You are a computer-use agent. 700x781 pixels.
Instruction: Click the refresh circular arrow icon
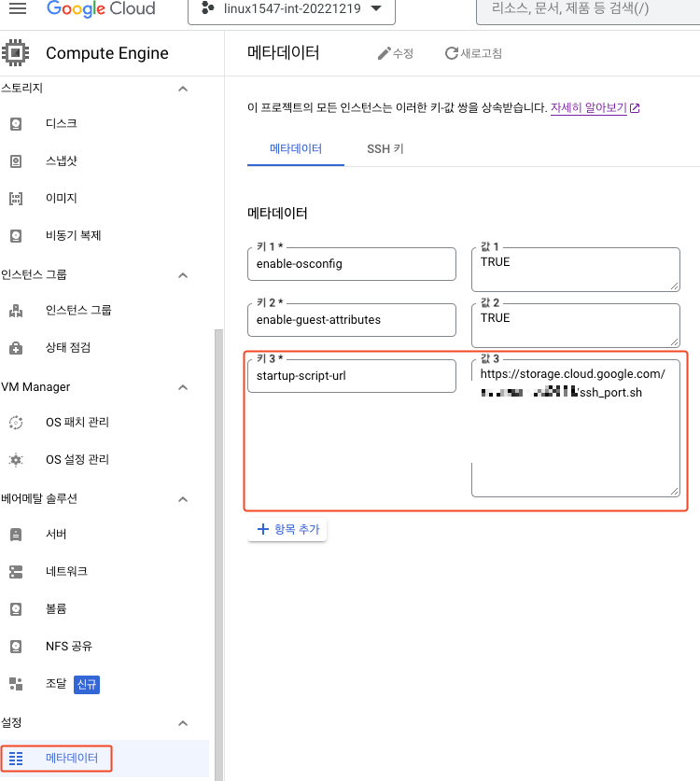[452, 53]
